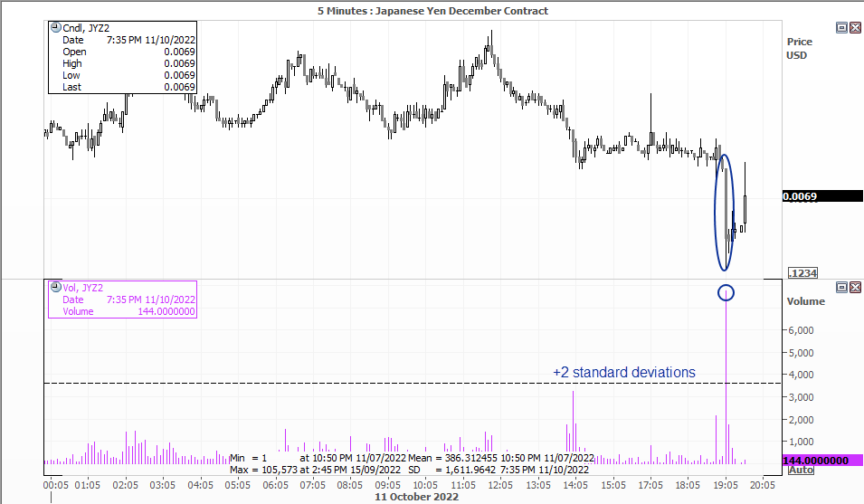Click the Date row in Cndl legend

click(x=128, y=40)
